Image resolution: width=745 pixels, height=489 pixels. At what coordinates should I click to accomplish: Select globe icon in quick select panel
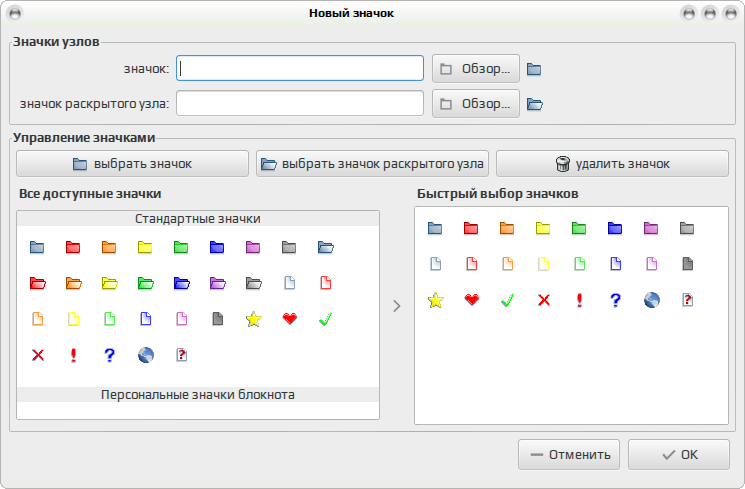651,300
